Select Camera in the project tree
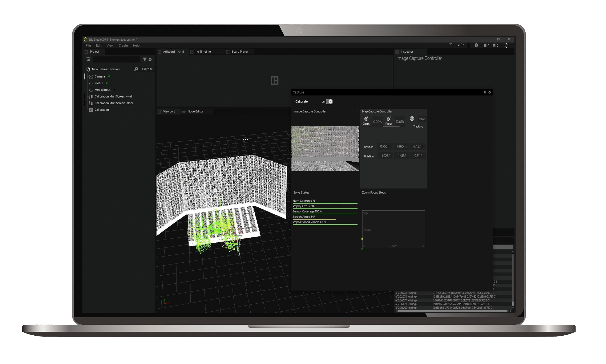Screen dimensions: 606x364 click(100, 77)
